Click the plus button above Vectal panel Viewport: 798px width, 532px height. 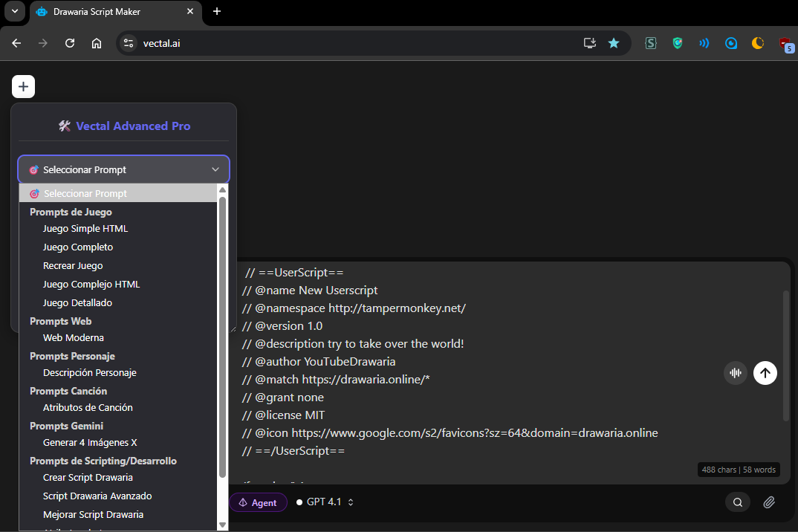pos(23,87)
